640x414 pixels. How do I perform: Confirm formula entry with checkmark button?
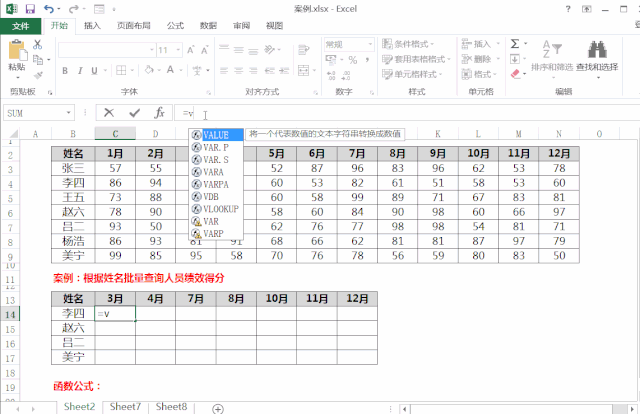click(134, 113)
